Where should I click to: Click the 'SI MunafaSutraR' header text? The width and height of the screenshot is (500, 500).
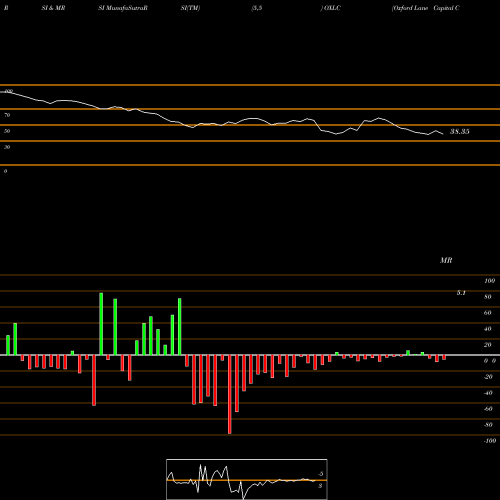(123, 8)
